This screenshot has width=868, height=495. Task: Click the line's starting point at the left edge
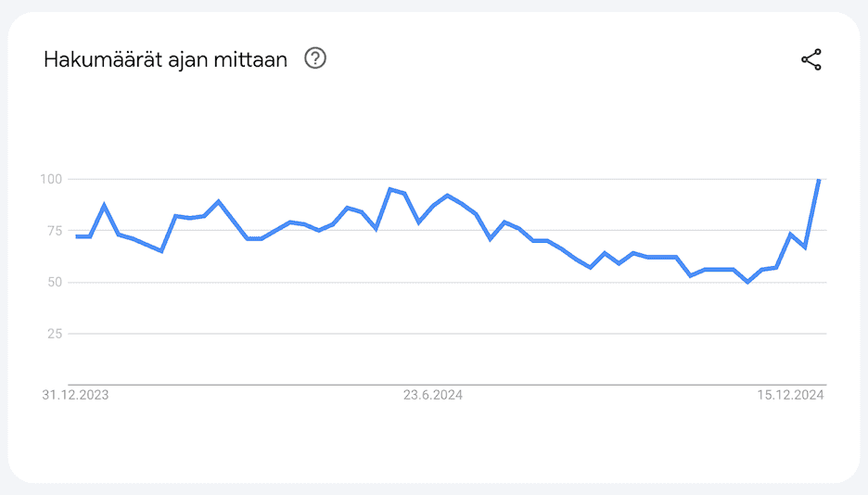click(76, 236)
